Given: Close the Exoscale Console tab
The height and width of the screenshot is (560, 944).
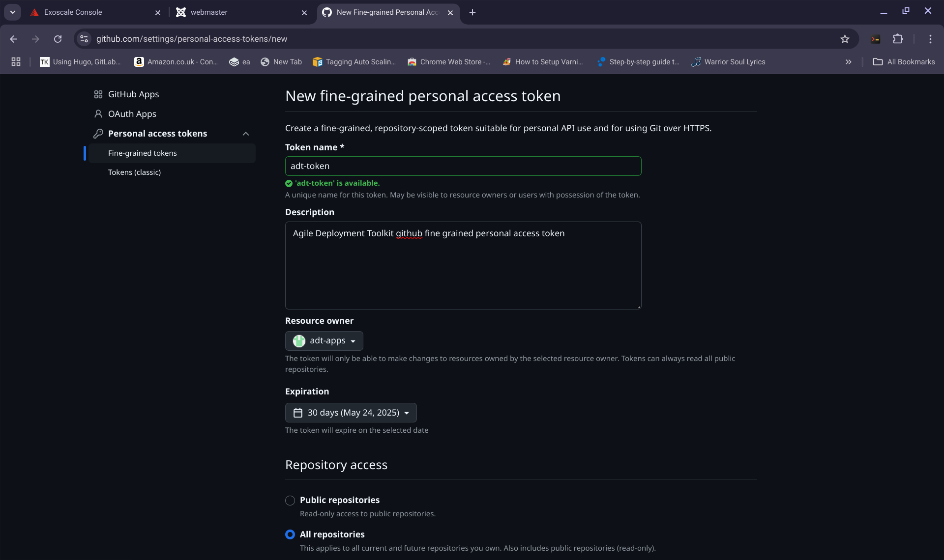Looking at the screenshot, I should click(x=158, y=13).
